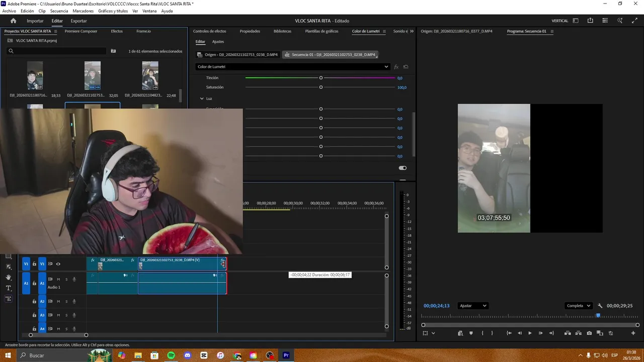Open the Home screen icon
Screen dimensions: 644x362
[13, 21]
